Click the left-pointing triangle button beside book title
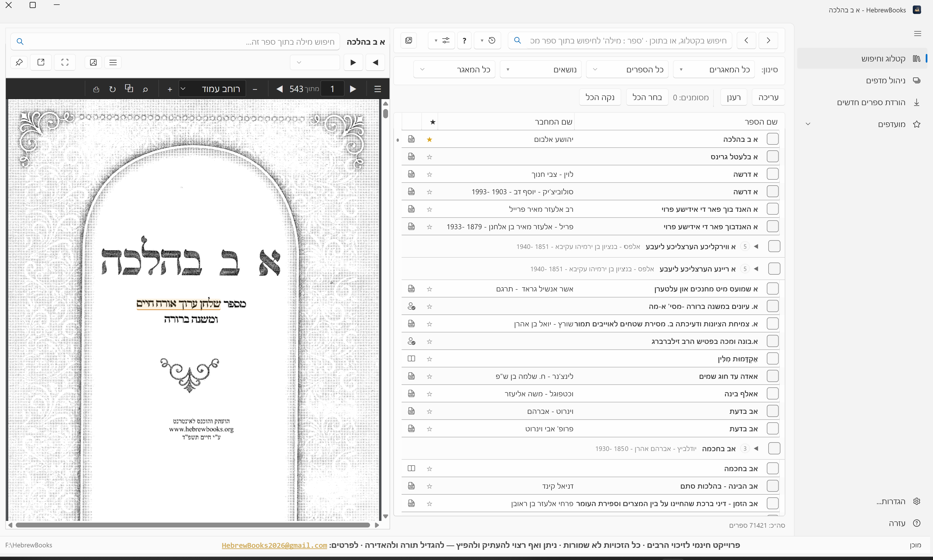933x560 pixels. (x=375, y=62)
